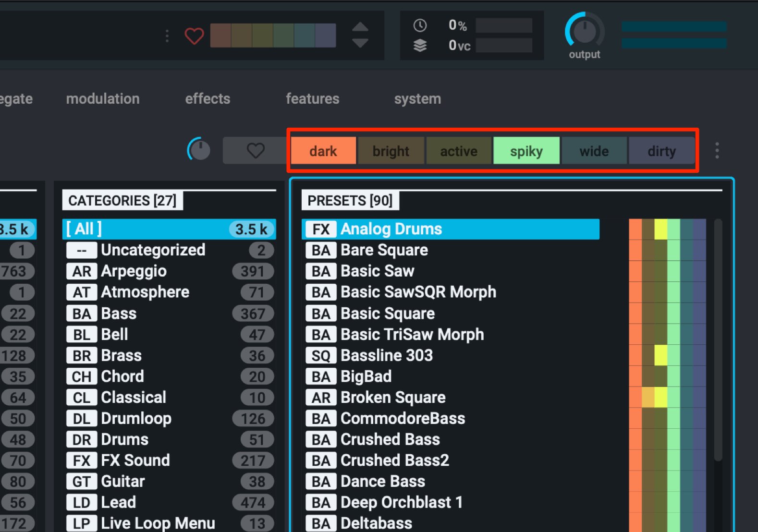Click the PRESETS [90] header
Screen dimensions: 758x532
(350, 200)
